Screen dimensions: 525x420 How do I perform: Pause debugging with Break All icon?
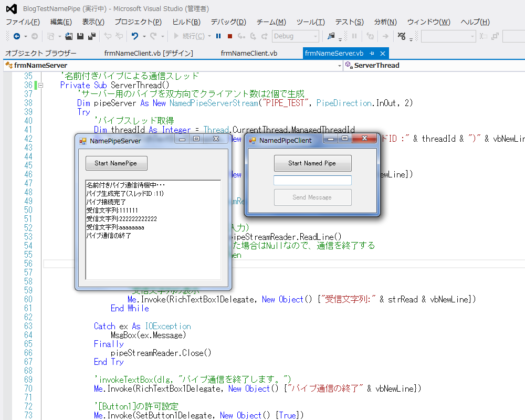tap(218, 36)
